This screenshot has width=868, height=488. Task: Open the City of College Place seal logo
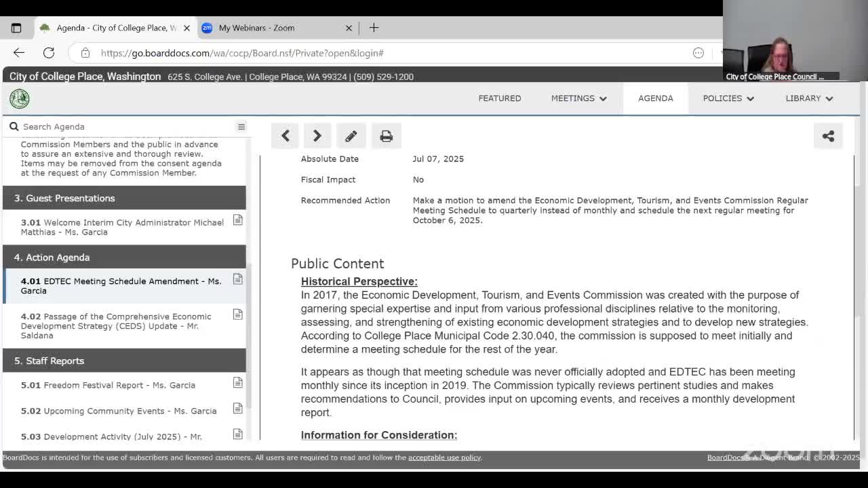pyautogui.click(x=19, y=98)
